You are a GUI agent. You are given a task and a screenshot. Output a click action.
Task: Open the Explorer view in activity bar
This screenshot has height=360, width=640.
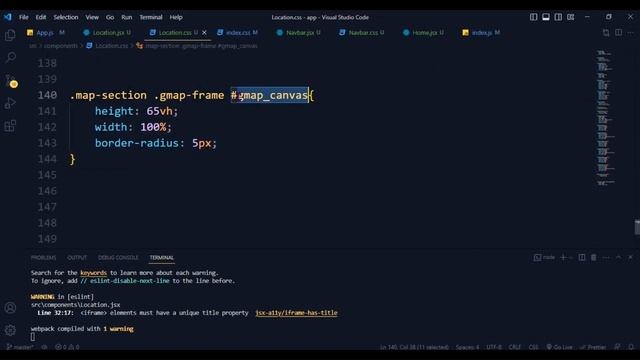[x=10, y=35]
